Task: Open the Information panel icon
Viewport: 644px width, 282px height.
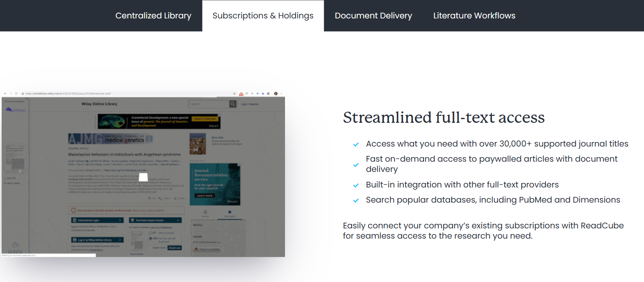Action: [x=229, y=213]
